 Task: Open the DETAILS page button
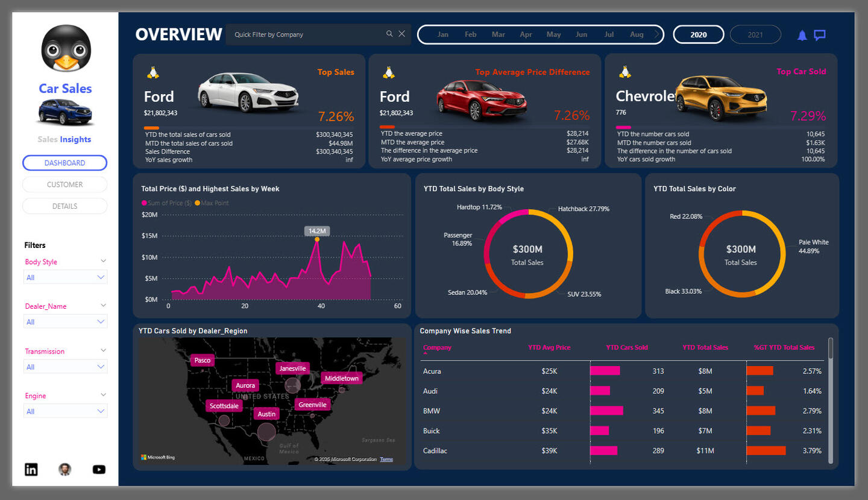(x=64, y=206)
